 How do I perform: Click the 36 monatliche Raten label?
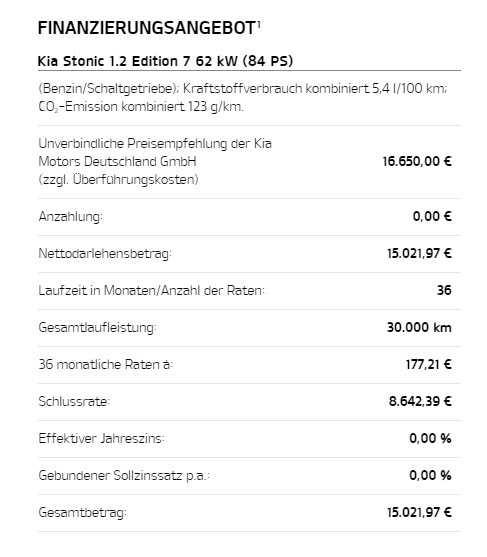tap(105, 364)
